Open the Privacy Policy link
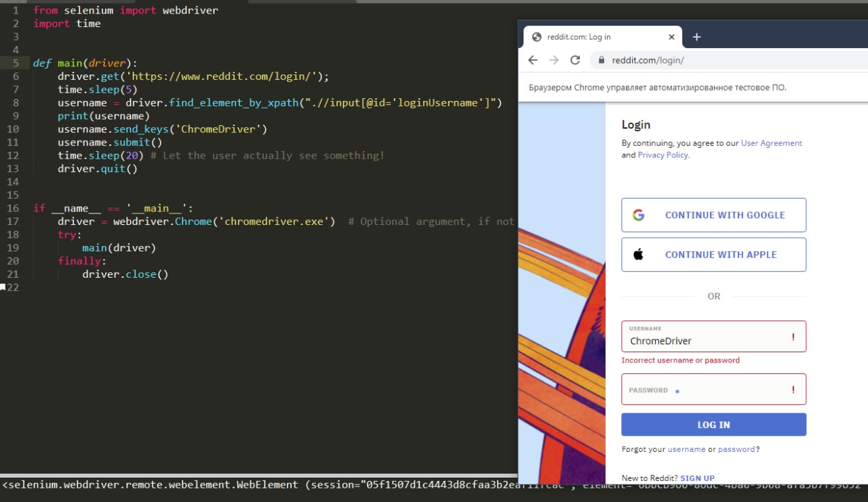Image resolution: width=868 pixels, height=502 pixels. click(663, 155)
